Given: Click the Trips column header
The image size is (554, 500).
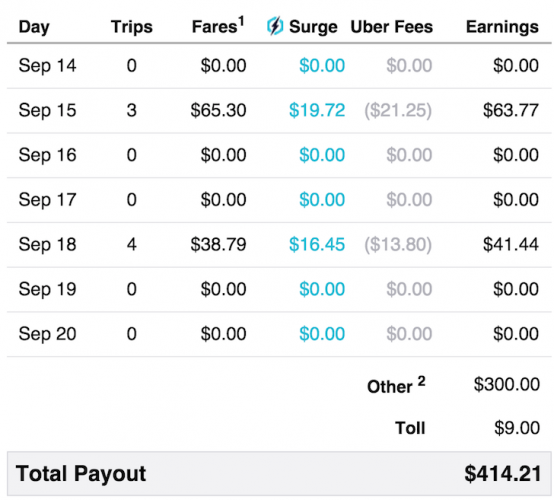Looking at the screenshot, I should [131, 27].
